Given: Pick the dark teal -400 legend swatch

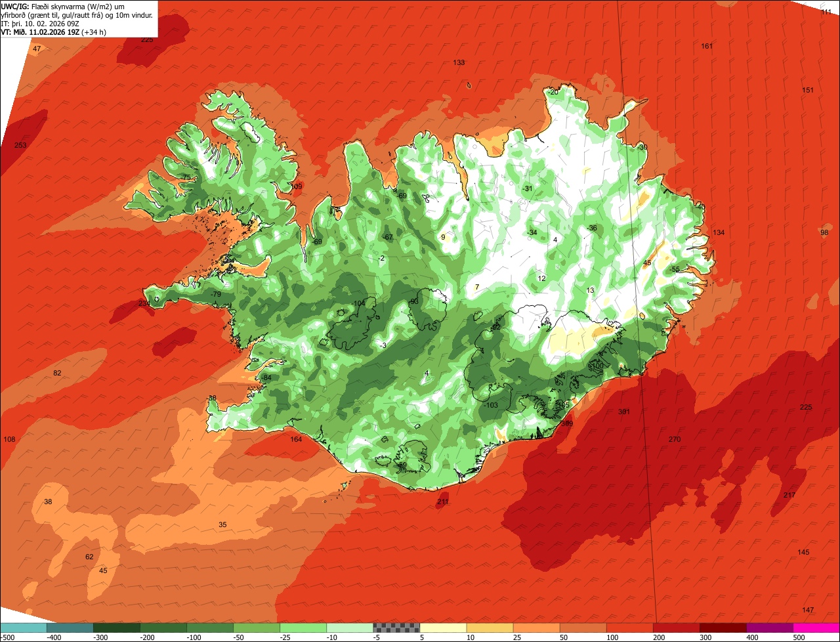Looking at the screenshot, I should tap(70, 628).
